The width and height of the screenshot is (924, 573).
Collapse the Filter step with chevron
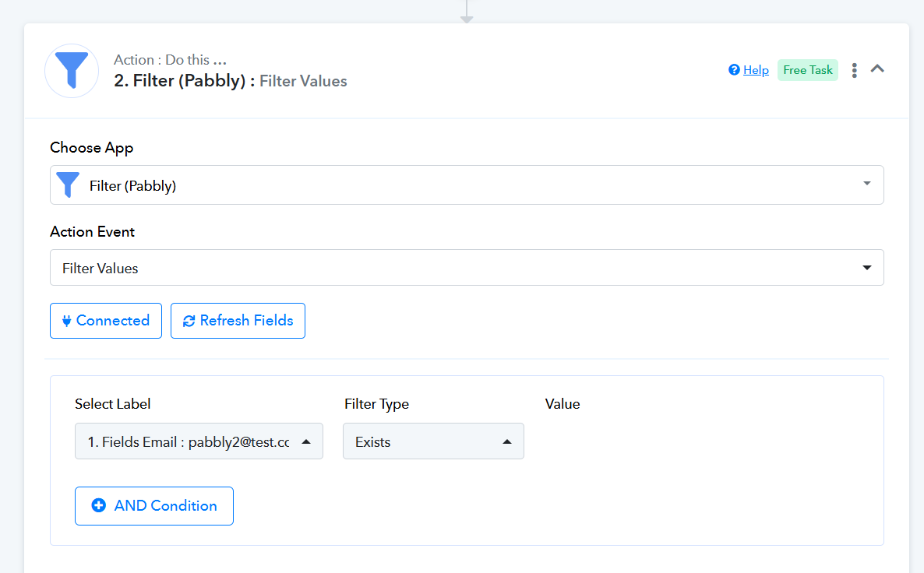[877, 69]
